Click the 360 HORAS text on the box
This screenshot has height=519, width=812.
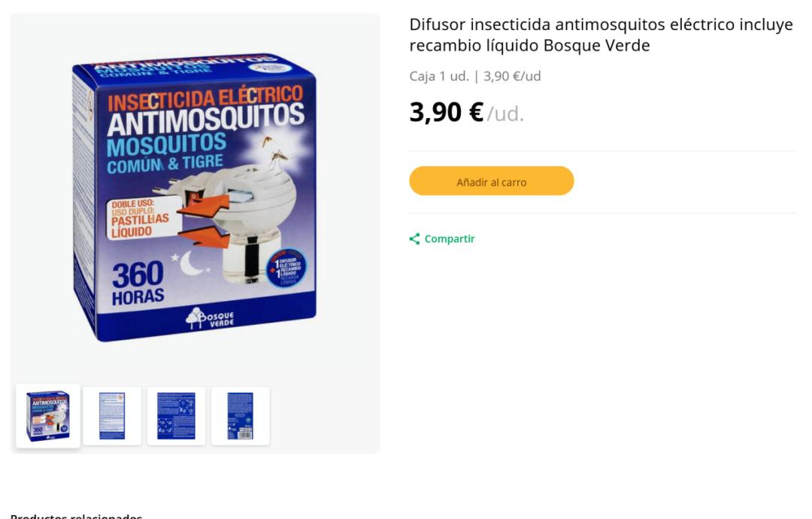138,282
